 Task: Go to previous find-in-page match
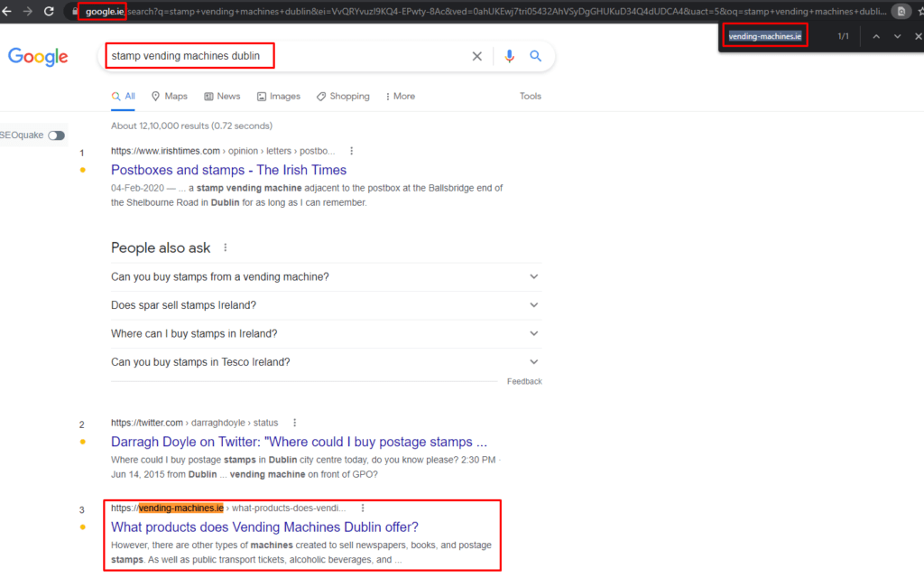[x=876, y=36]
